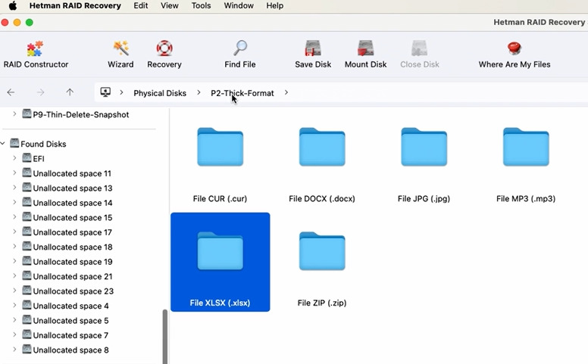588x364 pixels.
Task: Open the Help menu
Action: pyautogui.click(x=275, y=5)
